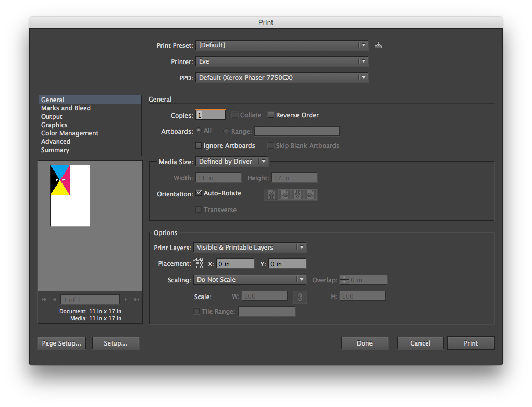Select the landscape Left orientation icon
532x407 pixels.
[x=284, y=194]
